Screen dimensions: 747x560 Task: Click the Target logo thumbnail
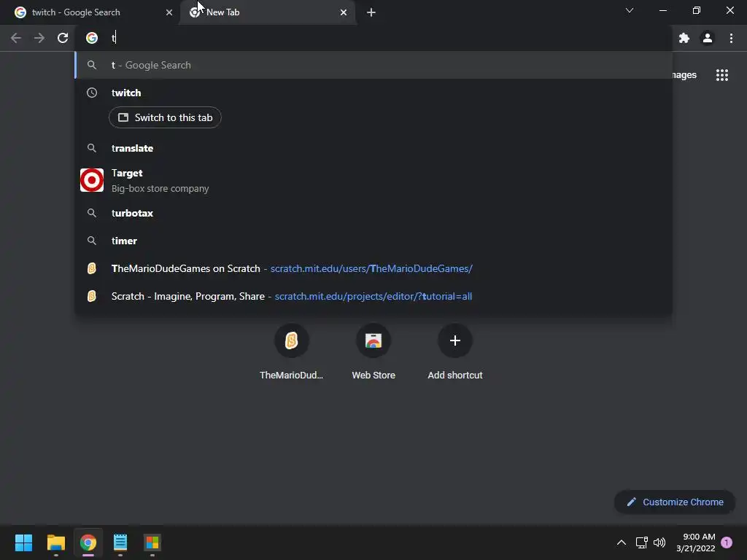point(92,181)
